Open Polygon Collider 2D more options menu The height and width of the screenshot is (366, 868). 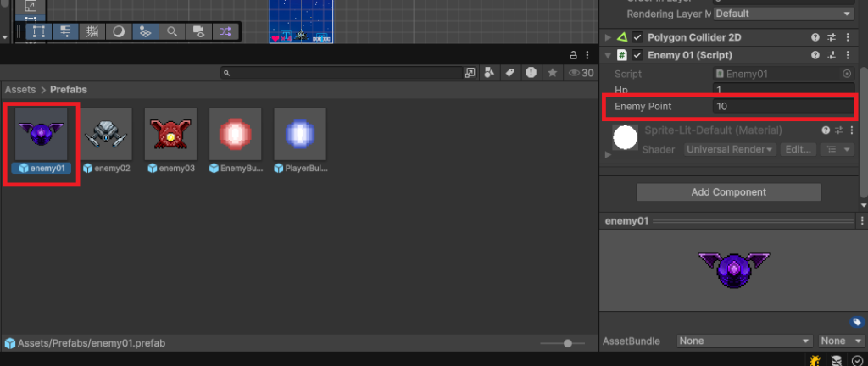[x=848, y=37]
